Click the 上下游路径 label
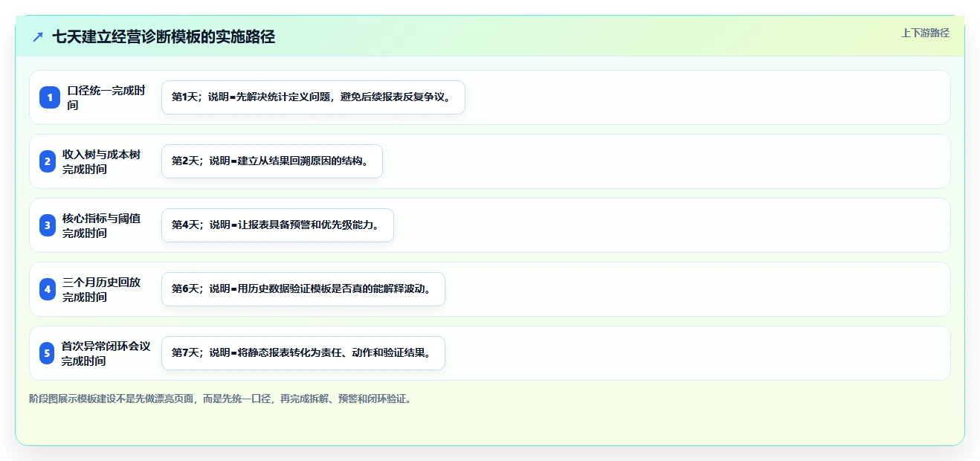 point(925,33)
